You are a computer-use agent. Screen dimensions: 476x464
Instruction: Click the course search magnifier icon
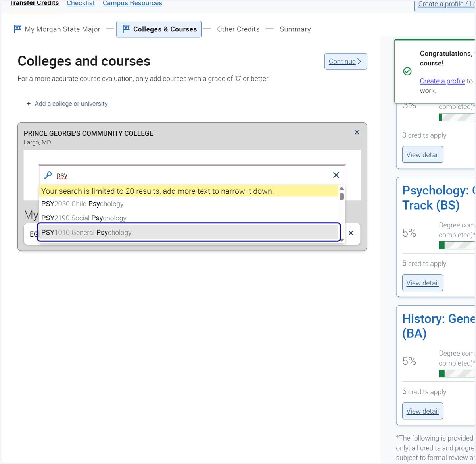point(48,175)
